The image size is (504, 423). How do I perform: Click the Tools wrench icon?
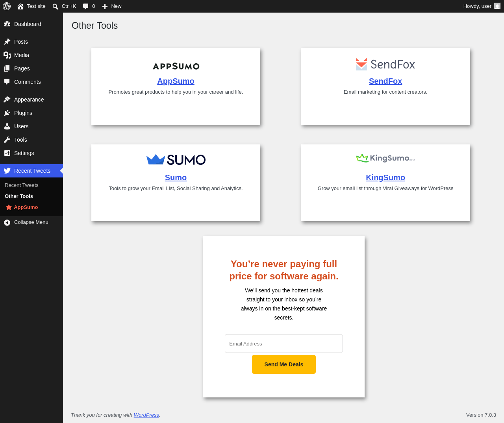click(7, 140)
